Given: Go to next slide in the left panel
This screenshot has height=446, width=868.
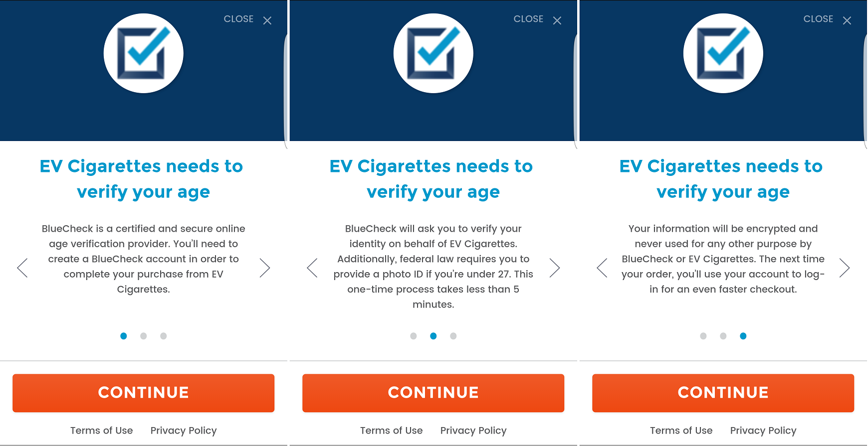Looking at the screenshot, I should pyautogui.click(x=264, y=268).
